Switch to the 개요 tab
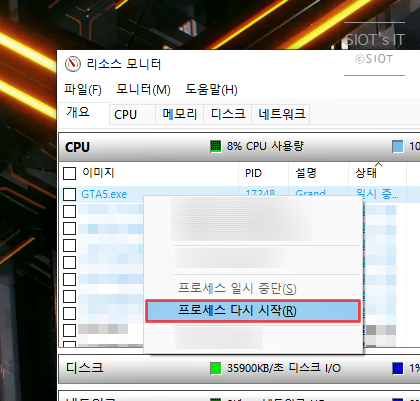 click(x=84, y=113)
